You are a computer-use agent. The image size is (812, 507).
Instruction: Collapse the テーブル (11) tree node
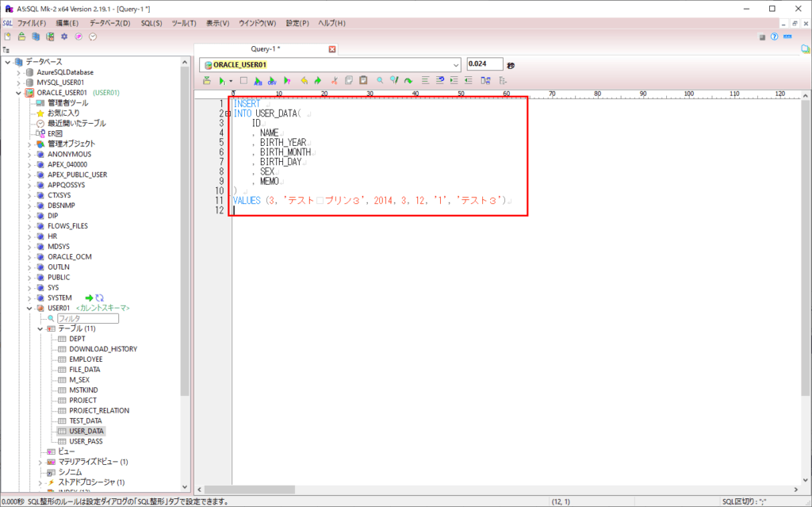[x=39, y=328]
